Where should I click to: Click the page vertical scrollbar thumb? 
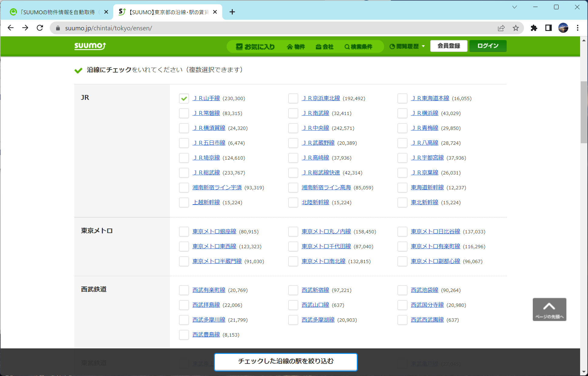(x=584, y=112)
